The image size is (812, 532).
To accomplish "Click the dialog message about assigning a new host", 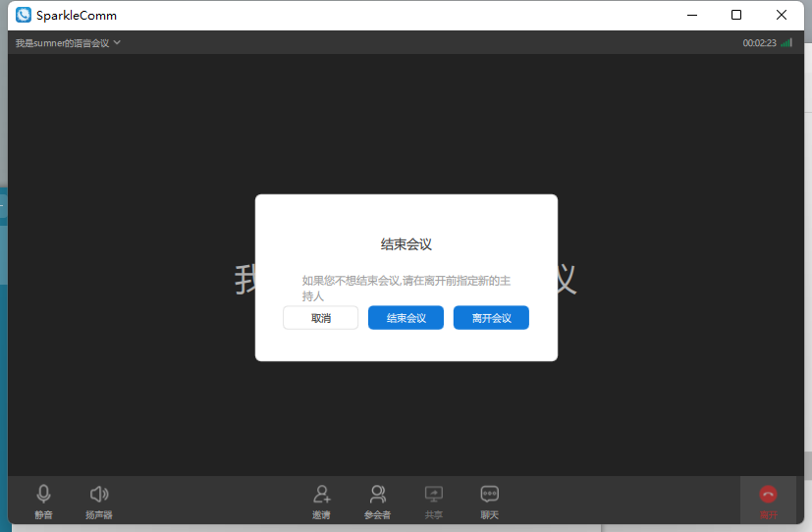I will tap(406, 288).
